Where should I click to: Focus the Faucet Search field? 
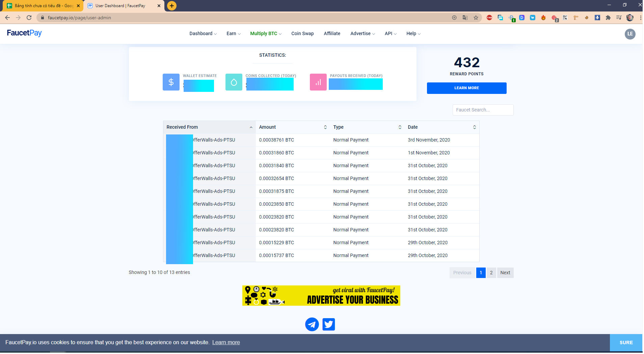coord(483,110)
